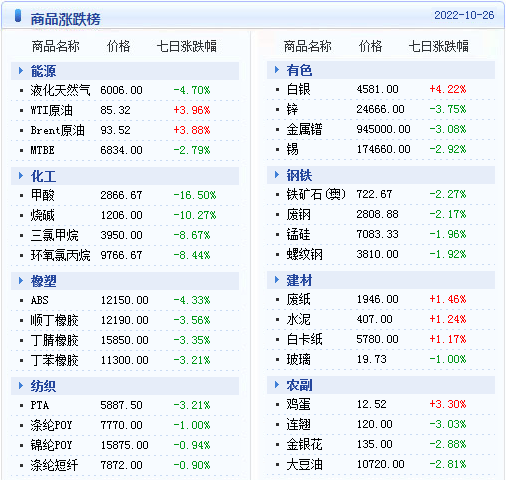Open the 鸡蛋 commodity
This screenshot has height=480, width=506.
[298, 404]
